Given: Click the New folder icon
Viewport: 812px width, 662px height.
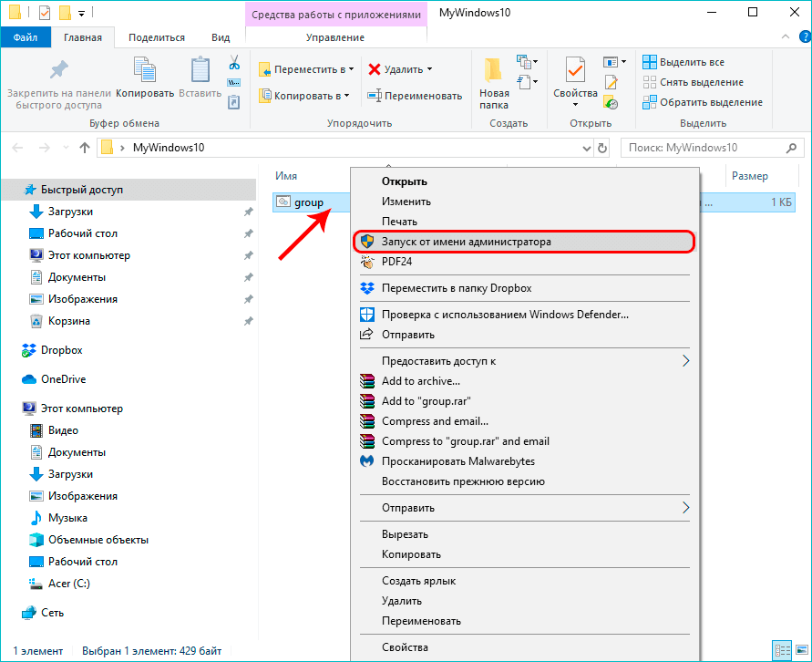Looking at the screenshot, I should (x=494, y=70).
